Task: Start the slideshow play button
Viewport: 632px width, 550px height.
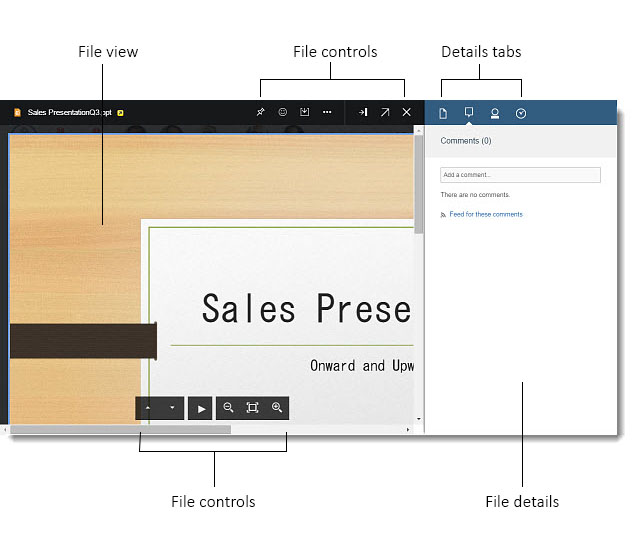Action: tap(200, 408)
